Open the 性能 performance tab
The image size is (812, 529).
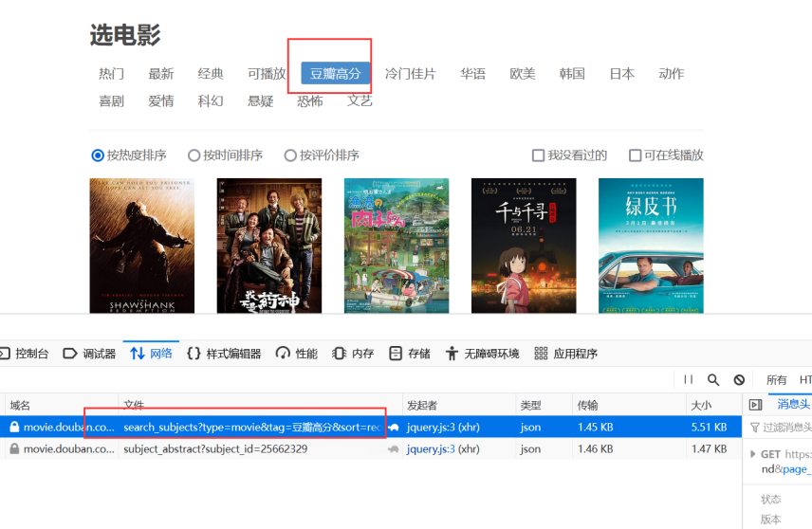tap(297, 354)
